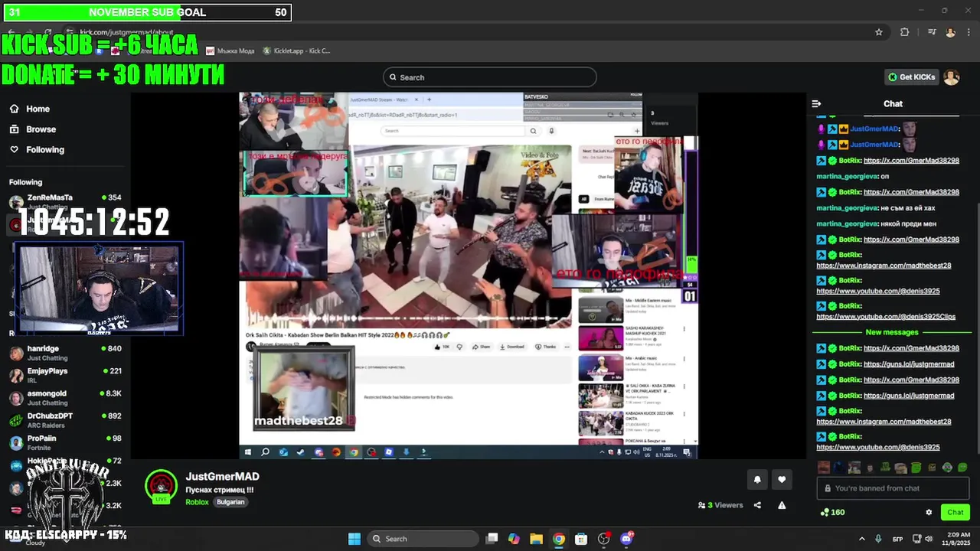Click the magnifier icon in Kick search
The height and width of the screenshot is (551, 980).
pos(394,77)
